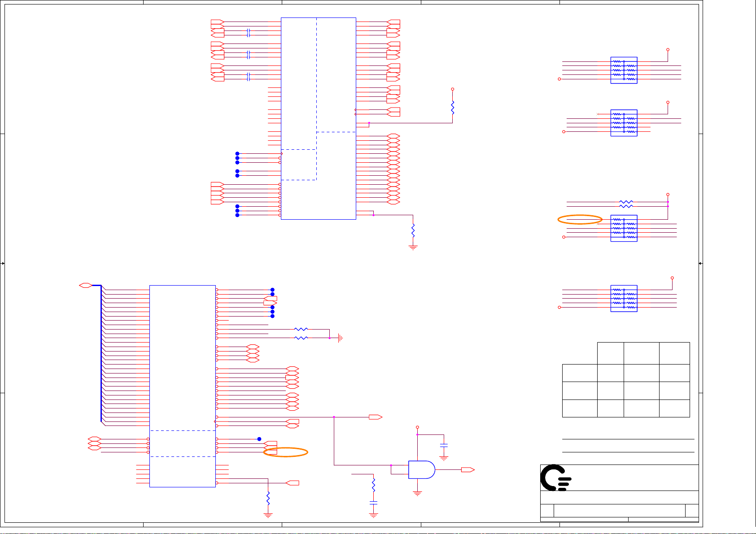Select the resistor under the lower IC's bottom pin
756x534 pixels.
[268, 499]
